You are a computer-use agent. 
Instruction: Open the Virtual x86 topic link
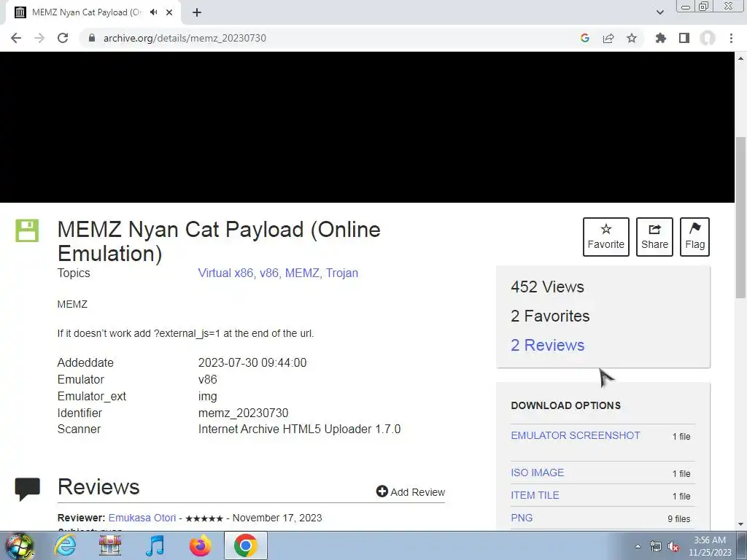click(225, 273)
